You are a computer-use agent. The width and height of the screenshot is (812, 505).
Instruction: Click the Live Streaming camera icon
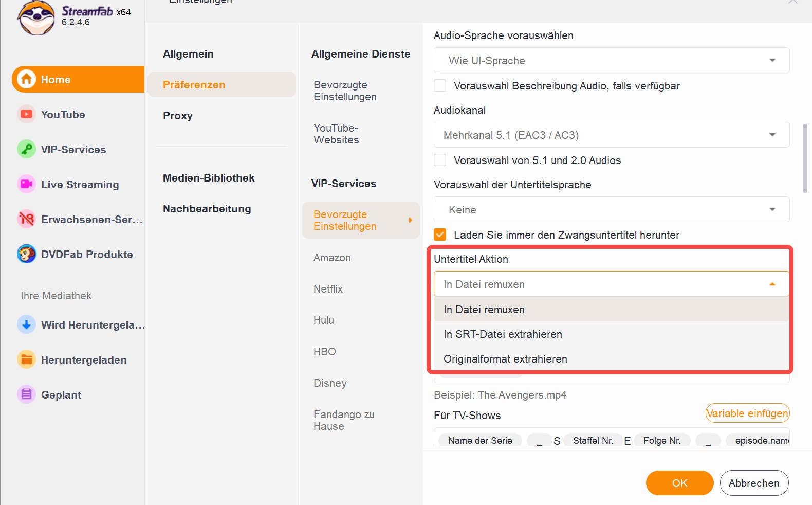click(x=26, y=184)
